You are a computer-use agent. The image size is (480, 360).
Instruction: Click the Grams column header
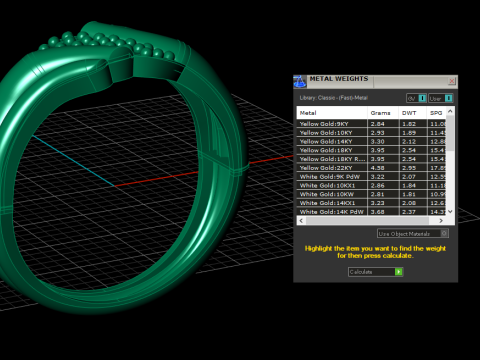(x=383, y=113)
